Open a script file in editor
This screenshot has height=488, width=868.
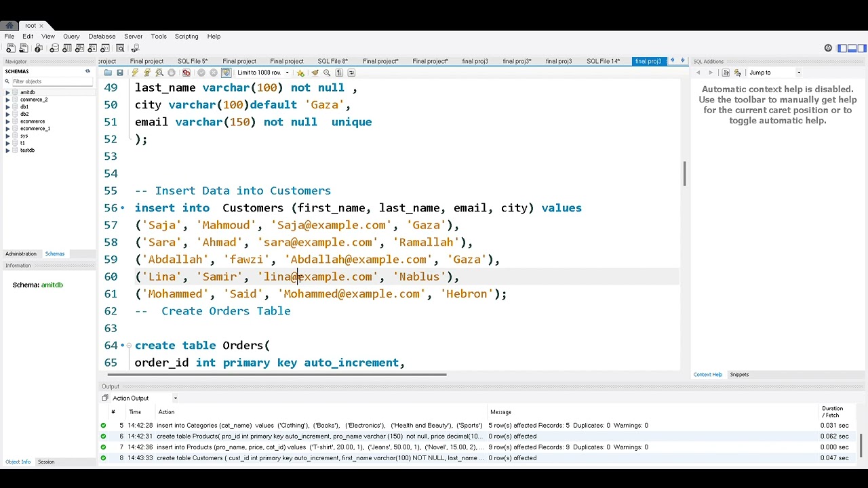[108, 73]
